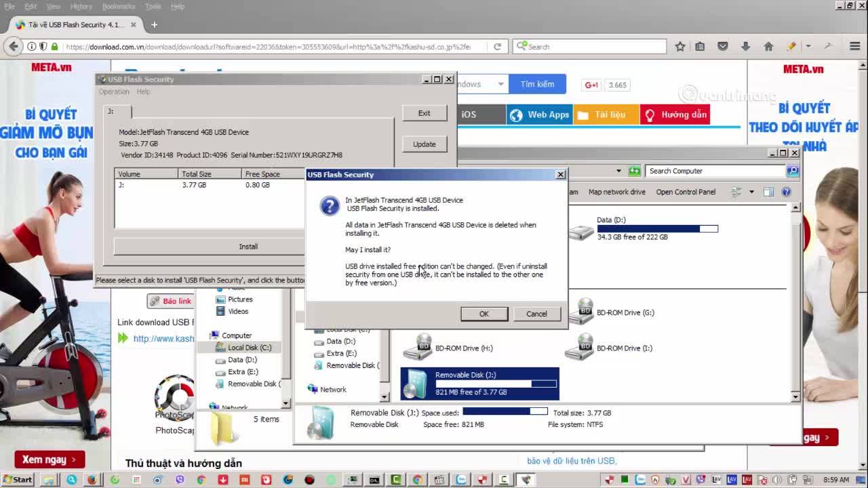The height and width of the screenshot is (488, 868).
Task: Show site information icon in the address bar
Action: pos(31,47)
